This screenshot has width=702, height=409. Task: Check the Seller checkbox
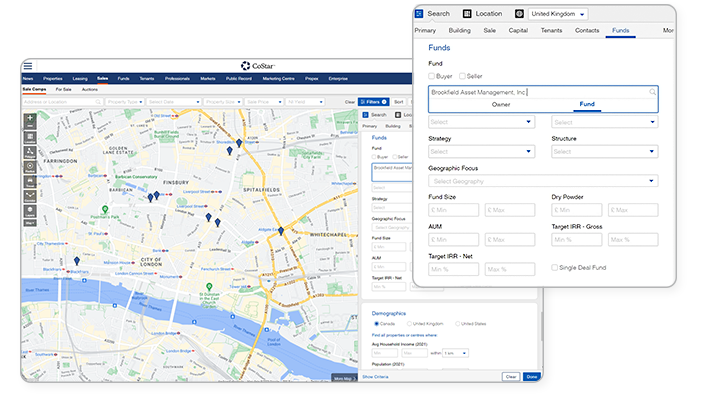pyautogui.click(x=461, y=76)
